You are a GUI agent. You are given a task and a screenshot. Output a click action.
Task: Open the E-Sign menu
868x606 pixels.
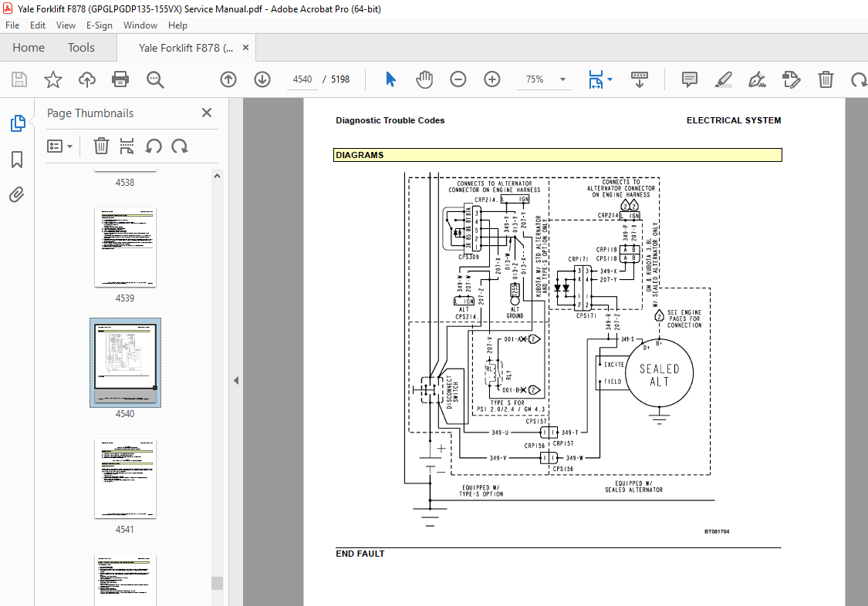point(99,25)
